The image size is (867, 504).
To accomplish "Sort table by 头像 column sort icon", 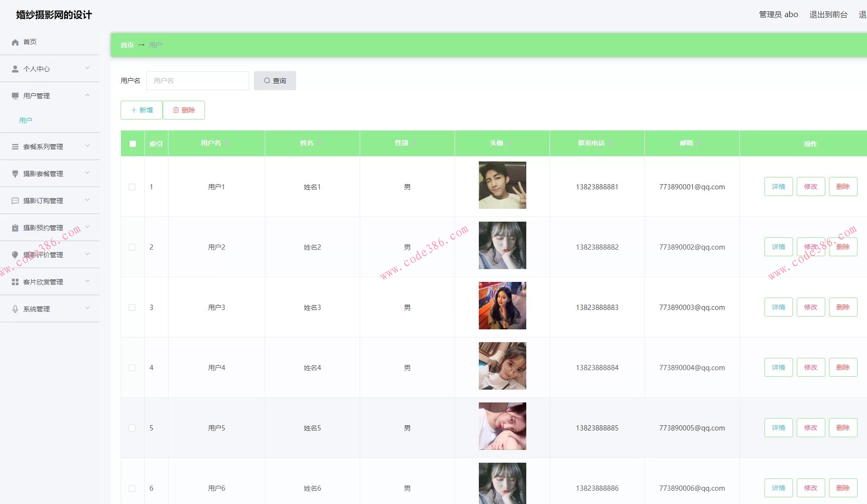I will (509, 143).
